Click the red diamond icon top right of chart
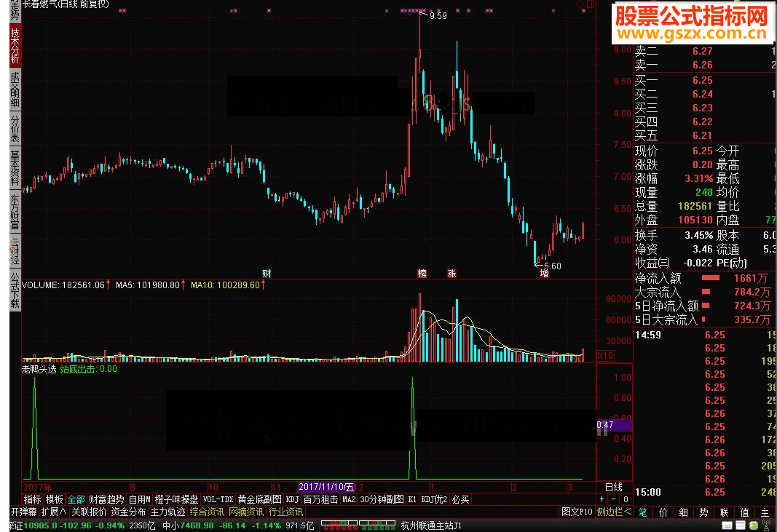The width and height of the screenshot is (777, 532). [580, 4]
